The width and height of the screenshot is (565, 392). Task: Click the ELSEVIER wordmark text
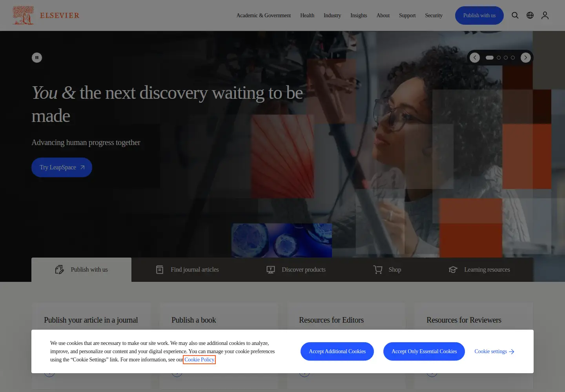coord(60,16)
